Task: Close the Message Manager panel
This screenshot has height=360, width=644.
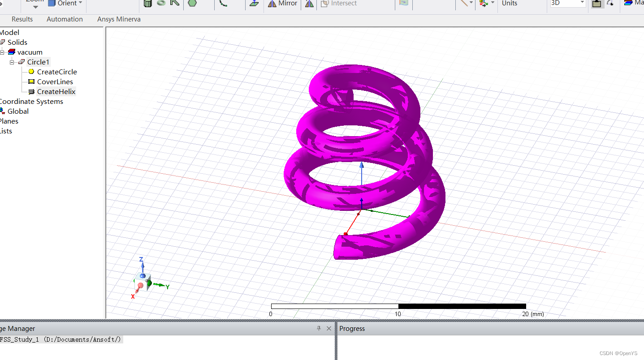Action: [x=329, y=328]
